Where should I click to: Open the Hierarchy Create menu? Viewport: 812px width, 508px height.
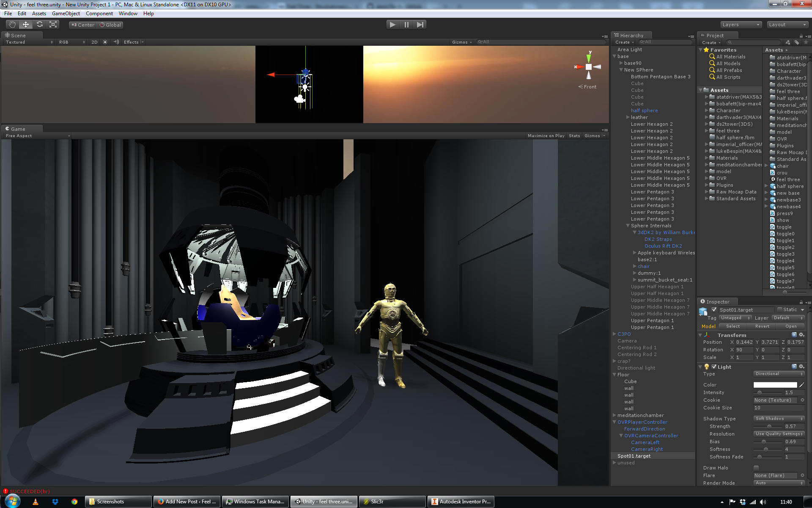[x=625, y=42]
